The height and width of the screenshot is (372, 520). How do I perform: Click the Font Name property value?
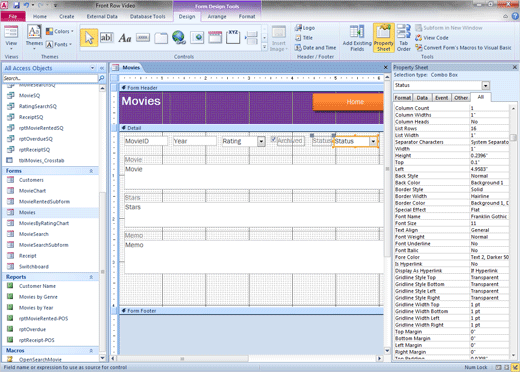click(489, 217)
